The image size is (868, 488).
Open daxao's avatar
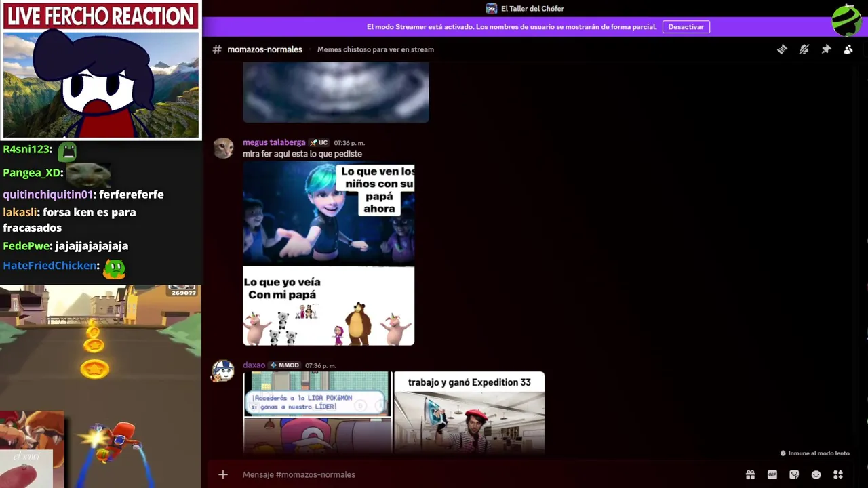point(223,371)
